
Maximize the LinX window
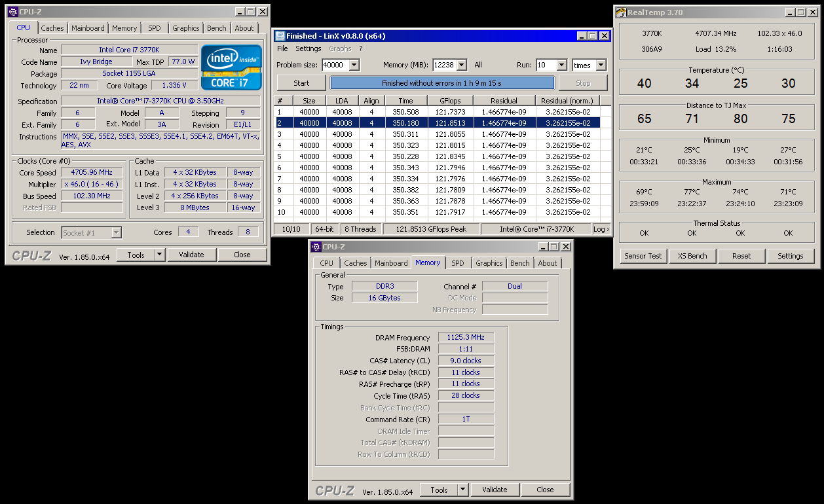(592, 36)
